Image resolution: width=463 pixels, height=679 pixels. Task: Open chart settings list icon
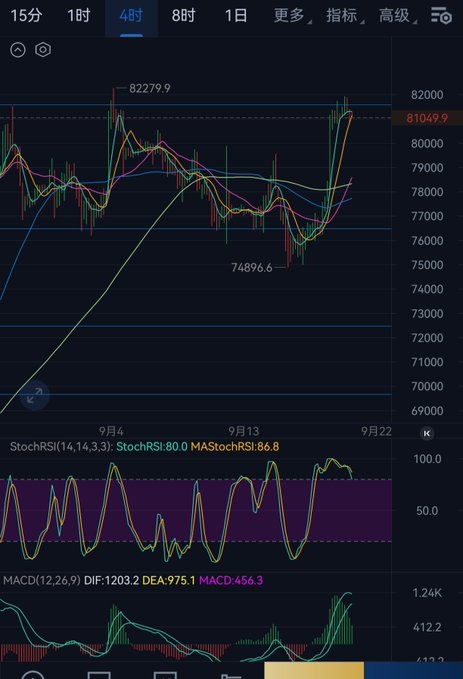click(x=441, y=16)
